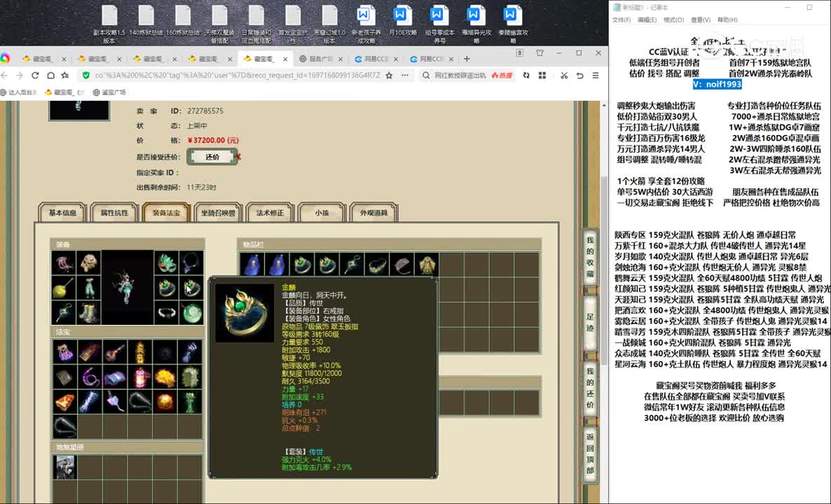Image resolution: width=831 pixels, height=504 pixels.
Task: Open the browser hamburger menu
Action: (596, 75)
